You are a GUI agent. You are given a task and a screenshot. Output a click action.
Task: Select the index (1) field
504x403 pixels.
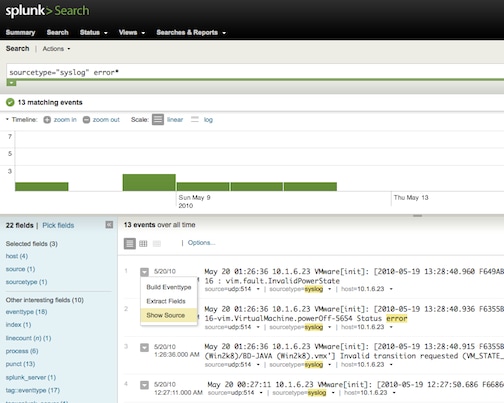[18, 325]
